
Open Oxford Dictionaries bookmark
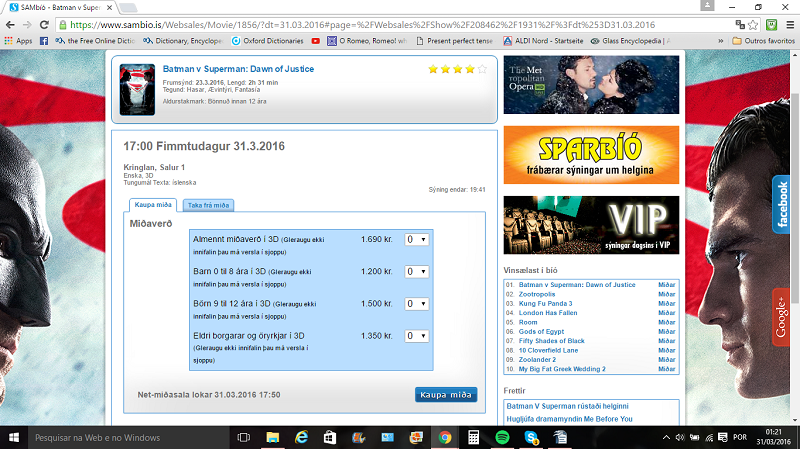(267, 41)
